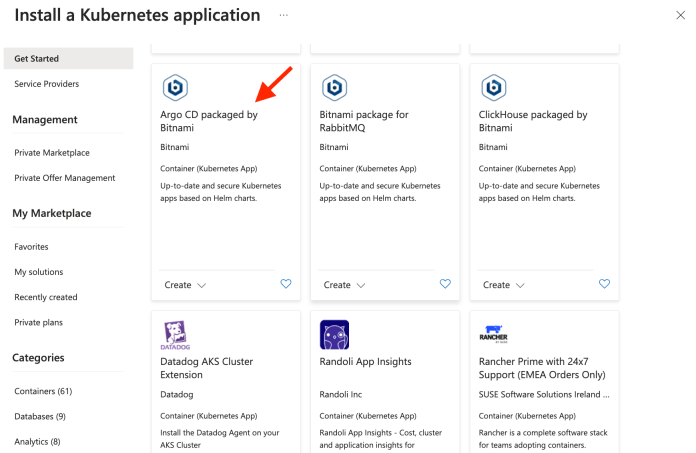Click SUSE Software Solutions Ireland publisher
Screen dimensions: 696x453
point(544,394)
